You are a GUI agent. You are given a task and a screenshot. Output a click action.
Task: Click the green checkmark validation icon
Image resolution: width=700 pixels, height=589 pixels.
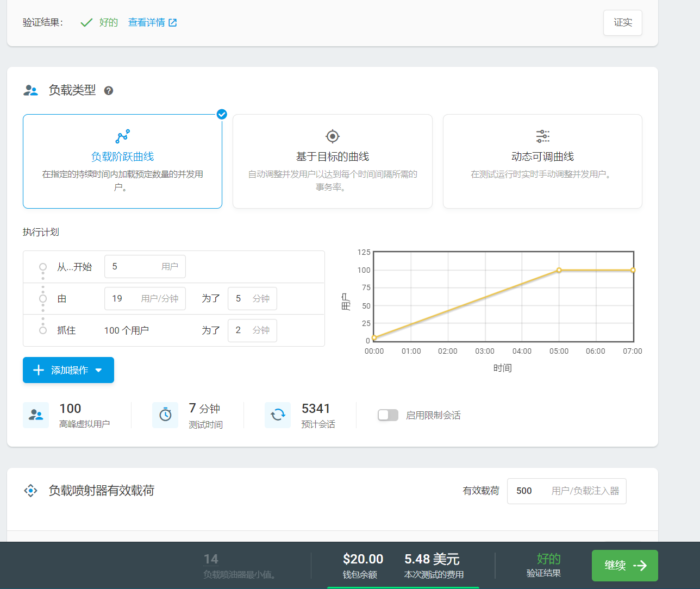[86, 23]
